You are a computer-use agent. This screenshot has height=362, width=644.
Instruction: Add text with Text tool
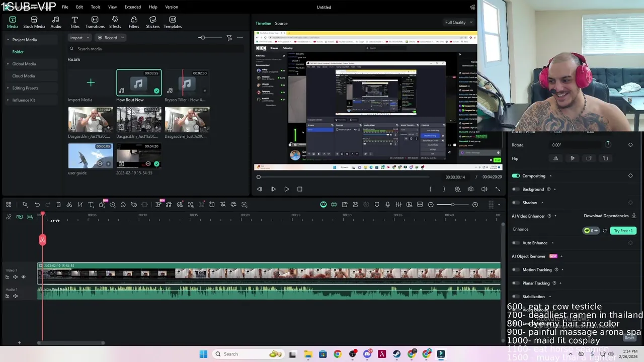(91, 205)
